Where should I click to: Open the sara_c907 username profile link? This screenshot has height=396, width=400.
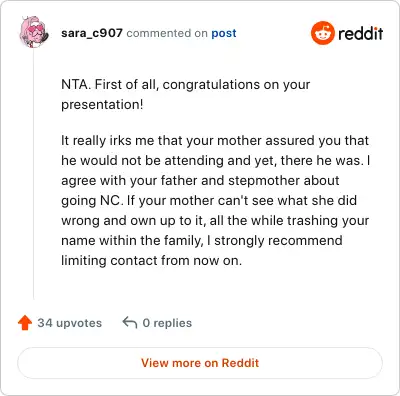(x=92, y=33)
